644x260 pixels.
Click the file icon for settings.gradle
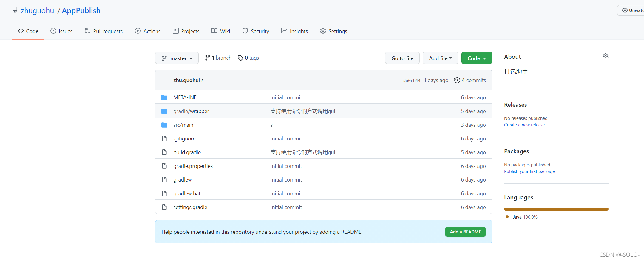click(x=164, y=207)
